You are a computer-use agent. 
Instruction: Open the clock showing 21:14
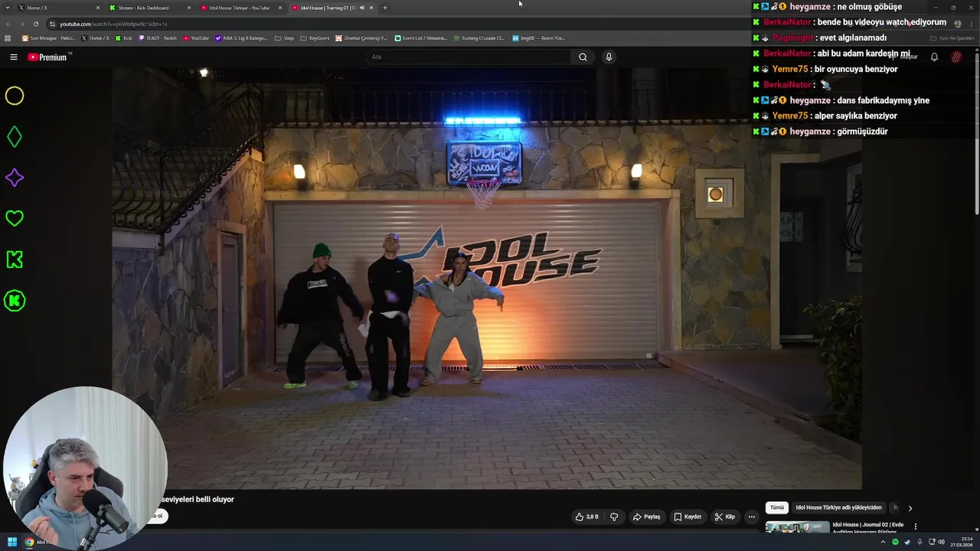click(x=962, y=542)
